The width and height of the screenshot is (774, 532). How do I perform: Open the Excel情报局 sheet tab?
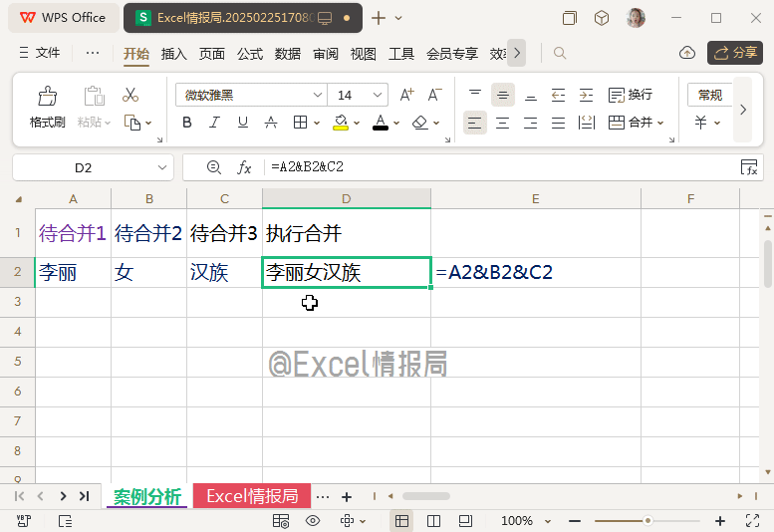252,496
